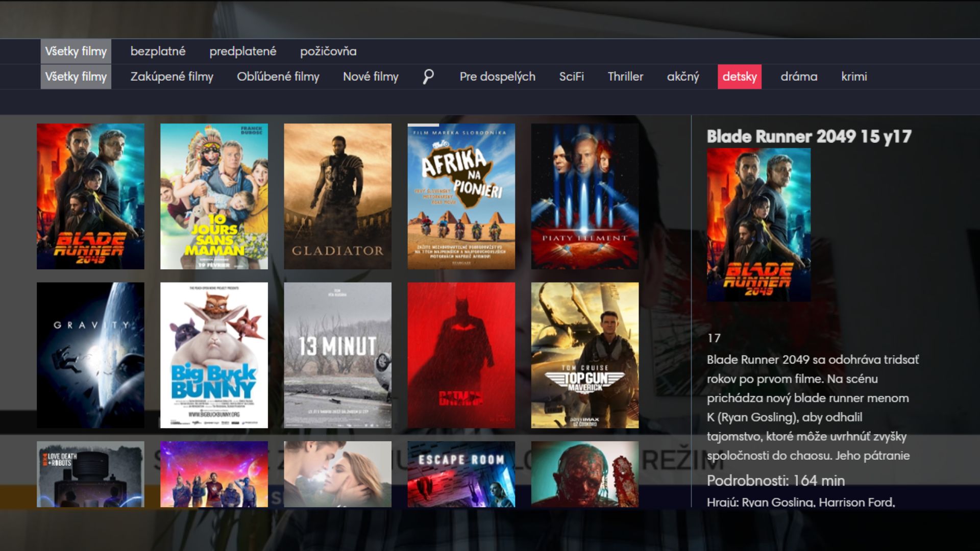Open the 10 Jours Sans Maman poster
The width and height of the screenshot is (980, 551).
(214, 196)
